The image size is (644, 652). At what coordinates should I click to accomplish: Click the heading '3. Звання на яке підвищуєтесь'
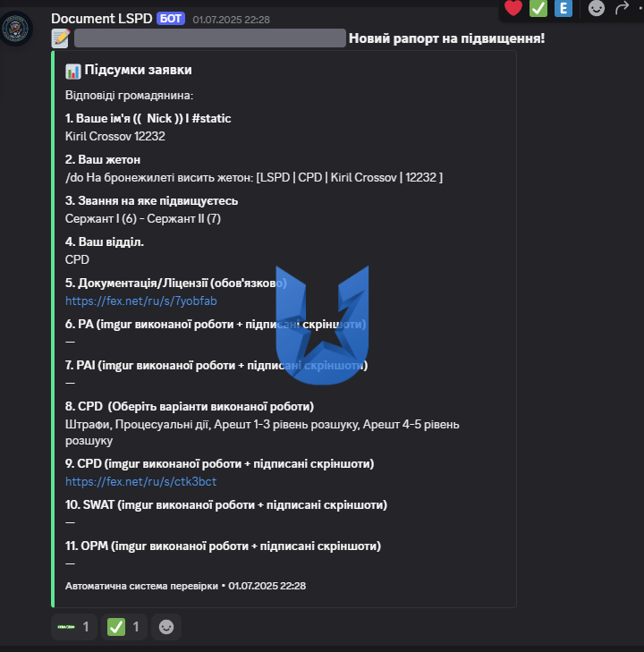coord(152,201)
